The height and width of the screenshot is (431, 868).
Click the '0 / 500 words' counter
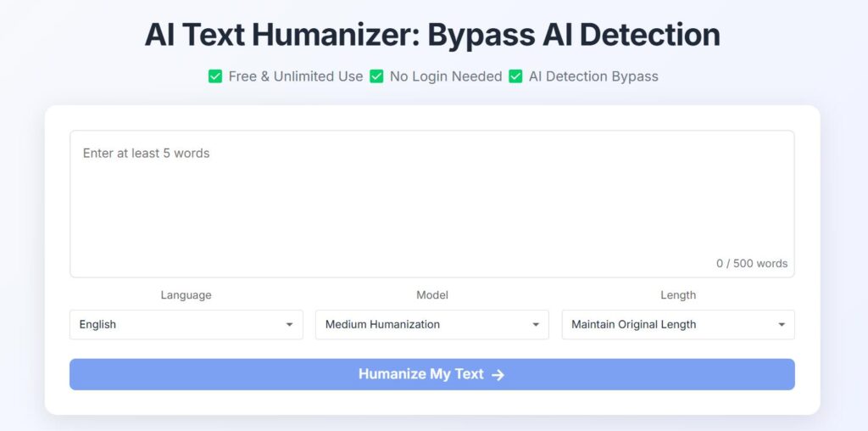pos(752,264)
